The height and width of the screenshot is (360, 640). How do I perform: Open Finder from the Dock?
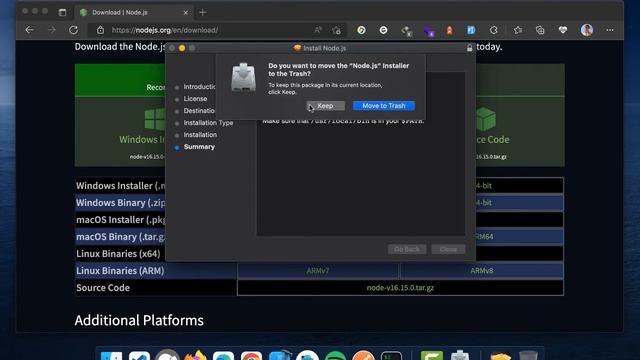click(x=111, y=356)
